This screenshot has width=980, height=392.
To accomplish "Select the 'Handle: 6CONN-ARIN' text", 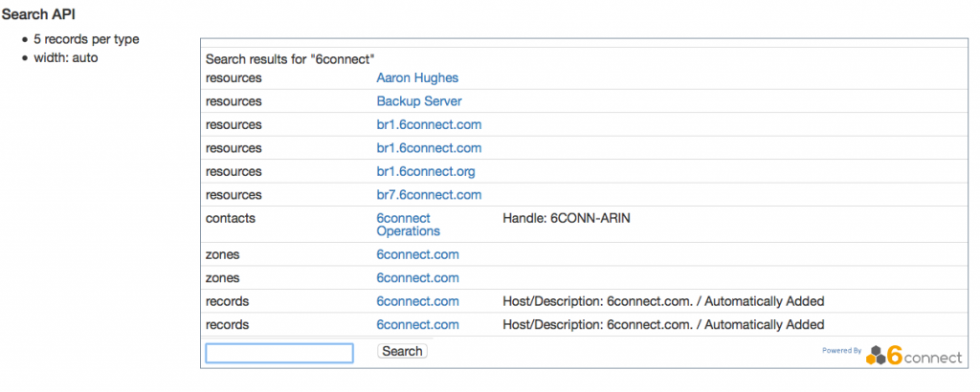I will 567,219.
